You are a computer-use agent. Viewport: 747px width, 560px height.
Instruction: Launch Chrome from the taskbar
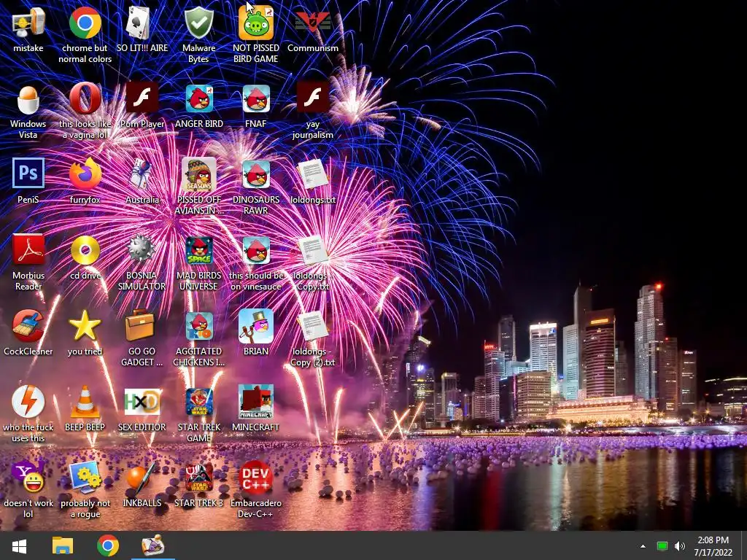coord(108,545)
